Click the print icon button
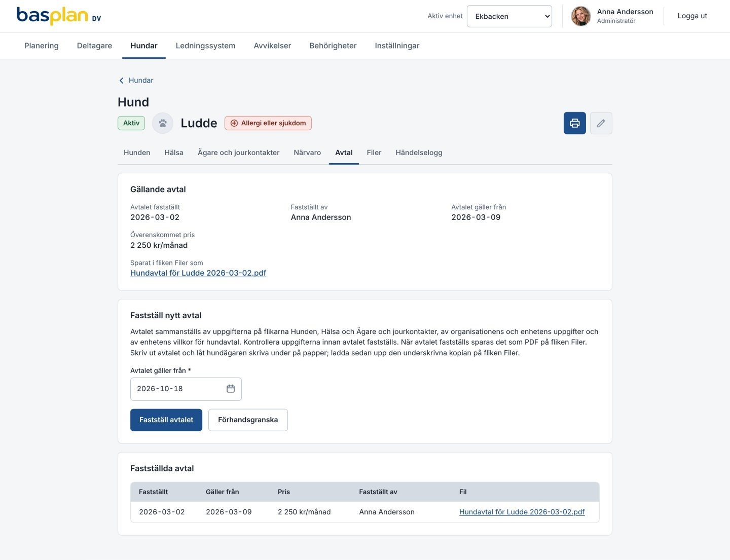 574,123
